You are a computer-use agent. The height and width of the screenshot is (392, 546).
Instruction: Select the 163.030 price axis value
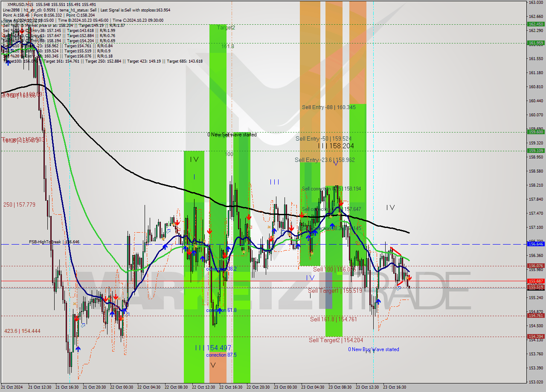click(535, 3)
